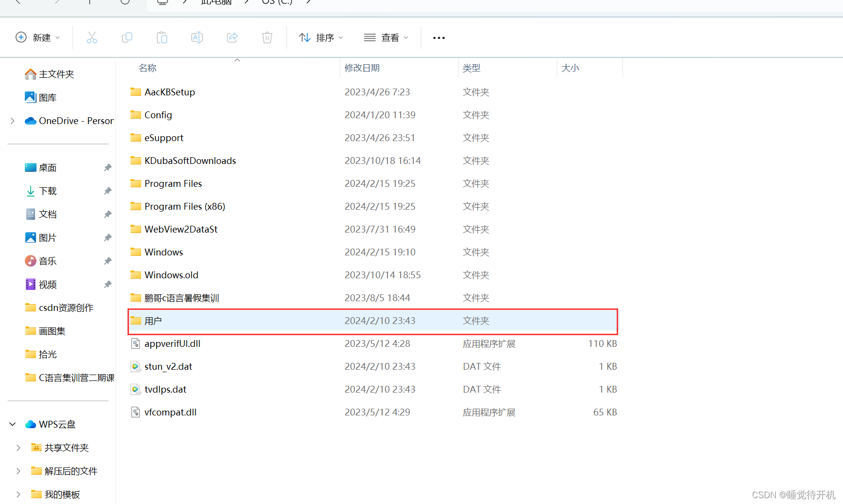Sort by 类型 column header

472,68
